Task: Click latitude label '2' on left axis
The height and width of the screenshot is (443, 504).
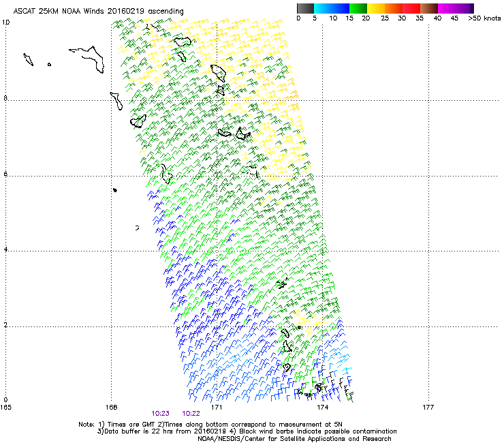Action: tap(5, 325)
